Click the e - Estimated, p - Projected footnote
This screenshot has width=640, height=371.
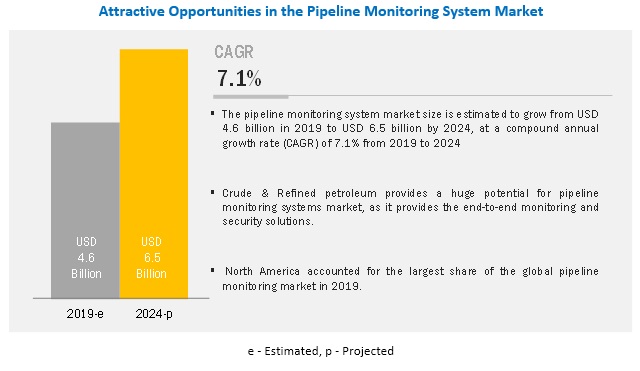[321, 351]
